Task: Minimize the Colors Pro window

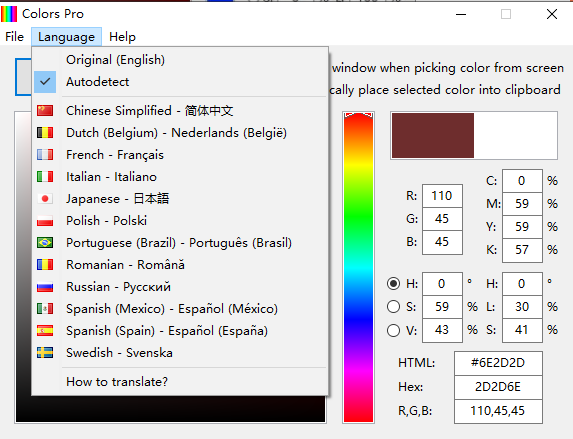Action: pyautogui.click(x=461, y=14)
